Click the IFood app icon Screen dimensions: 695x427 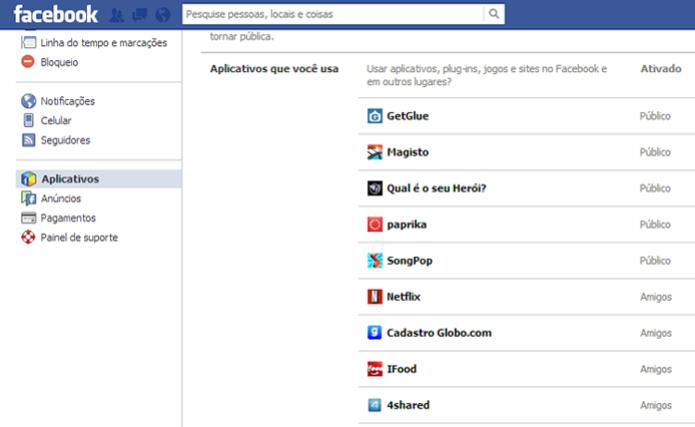[x=375, y=369]
